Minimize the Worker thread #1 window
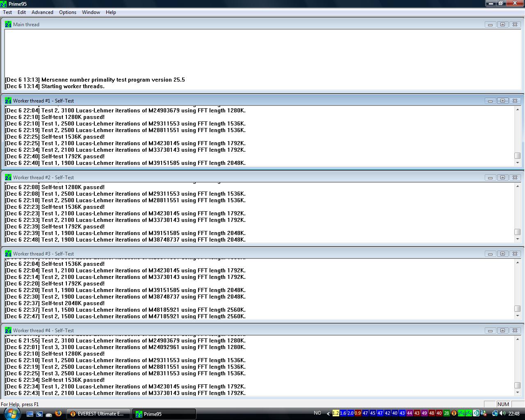The height and width of the screenshot is (420, 525). pos(490,101)
